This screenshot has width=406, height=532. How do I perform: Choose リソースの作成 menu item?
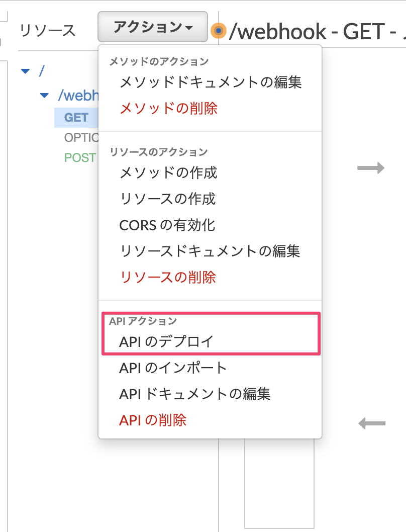tap(167, 199)
